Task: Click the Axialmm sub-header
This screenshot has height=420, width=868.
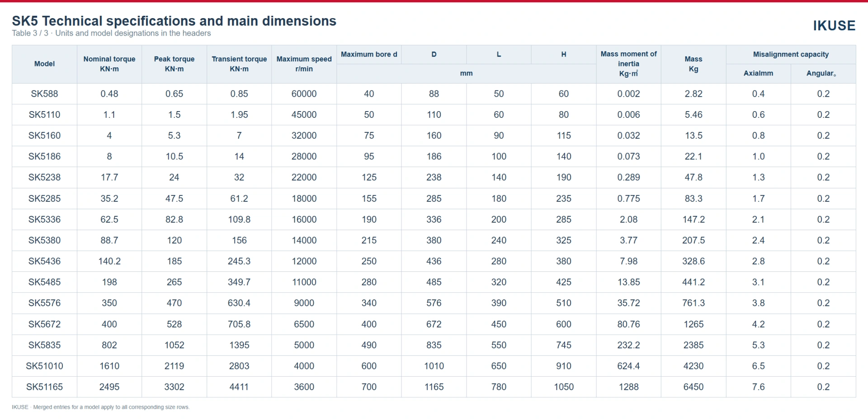Action: tap(758, 73)
